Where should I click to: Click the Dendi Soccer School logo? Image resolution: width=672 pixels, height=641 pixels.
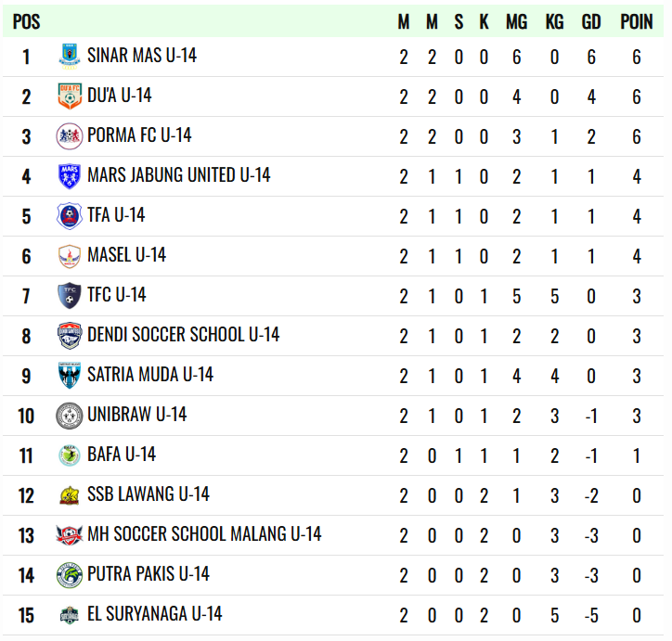tap(70, 336)
